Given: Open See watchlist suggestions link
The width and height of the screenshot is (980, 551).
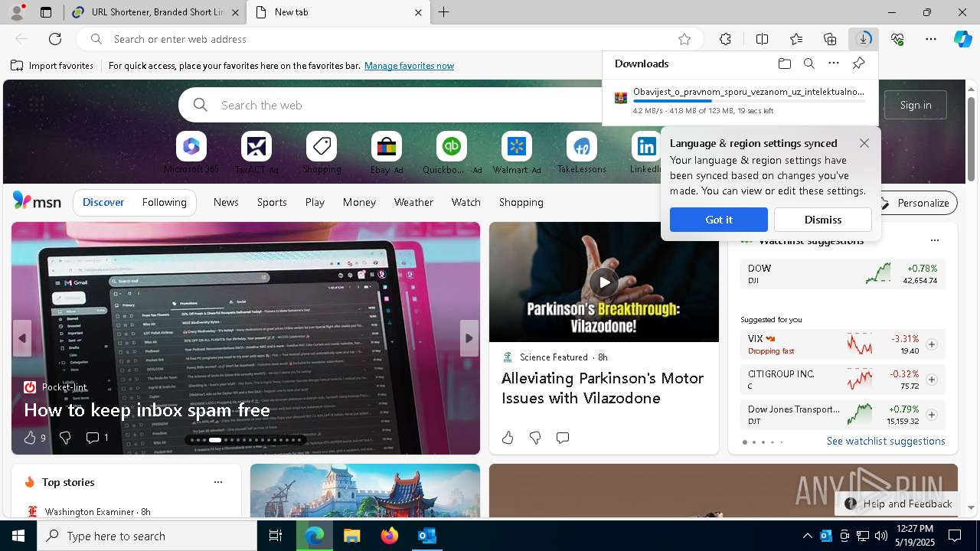Looking at the screenshot, I should 886,441.
